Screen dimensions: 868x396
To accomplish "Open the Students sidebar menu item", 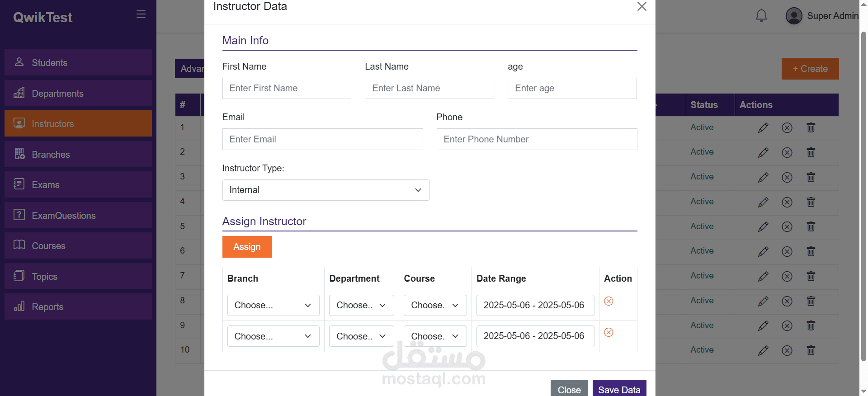I will [78, 62].
